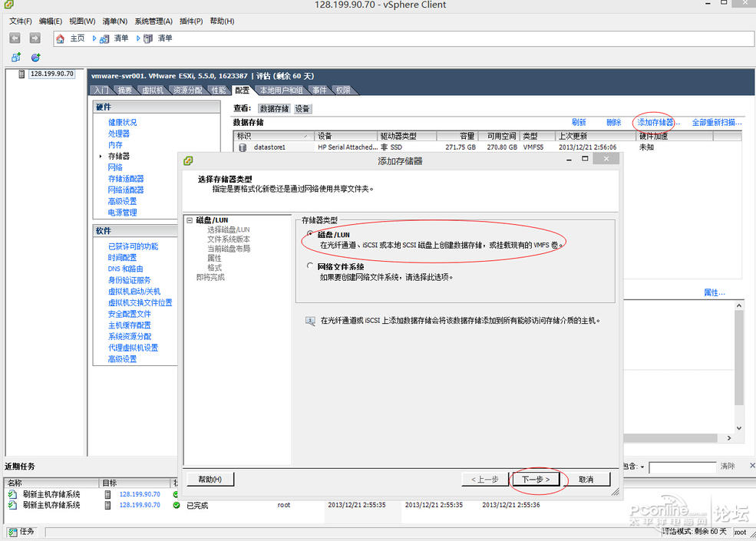
Task: Click the globe toolbar icon under the navigation arrows
Action: pos(35,58)
